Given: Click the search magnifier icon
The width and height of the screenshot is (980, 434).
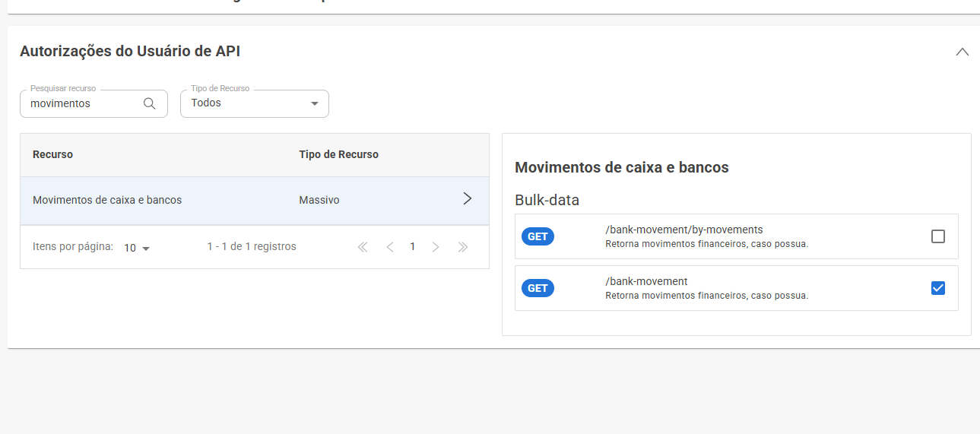Looking at the screenshot, I should coord(150,103).
